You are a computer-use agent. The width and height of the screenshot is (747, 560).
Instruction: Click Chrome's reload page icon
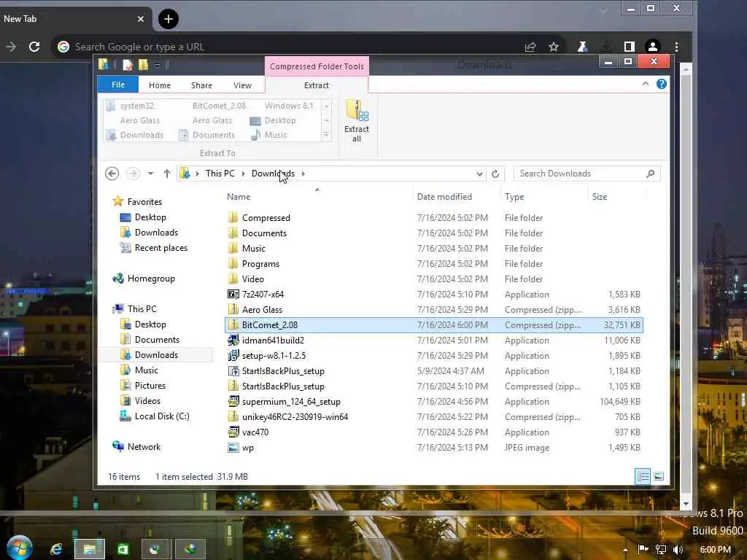click(34, 47)
